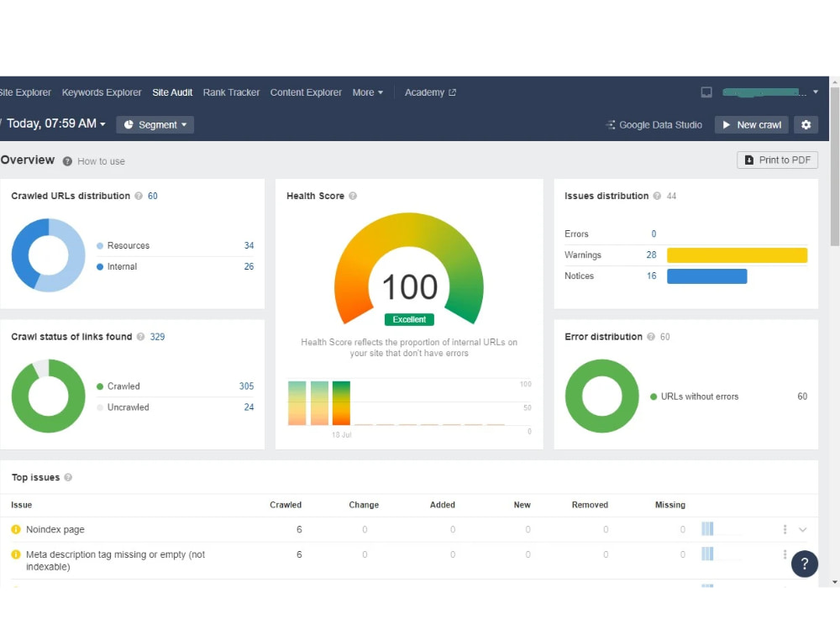Viewport: 840px width, 630px height.
Task: Click warning icon of Meta description row
Action: pos(16,554)
